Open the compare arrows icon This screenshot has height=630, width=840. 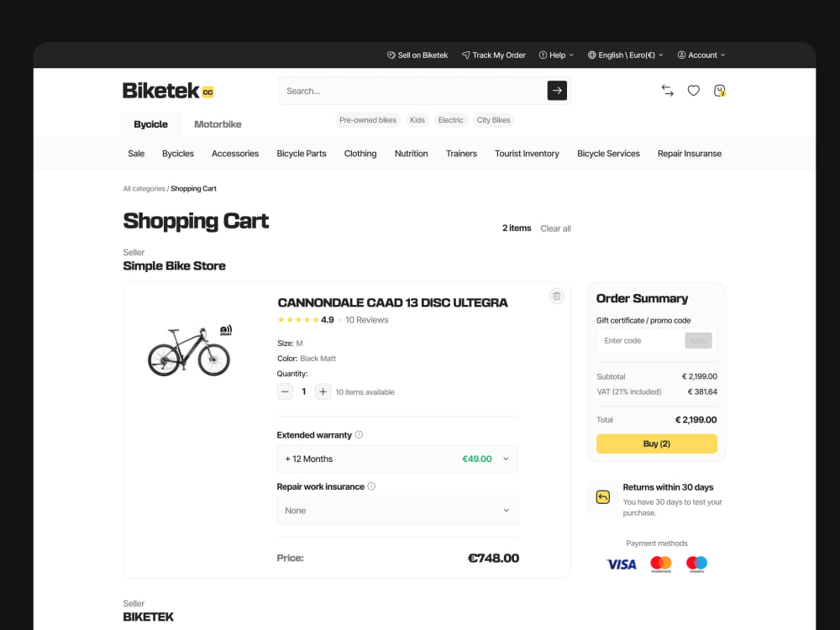(x=667, y=91)
